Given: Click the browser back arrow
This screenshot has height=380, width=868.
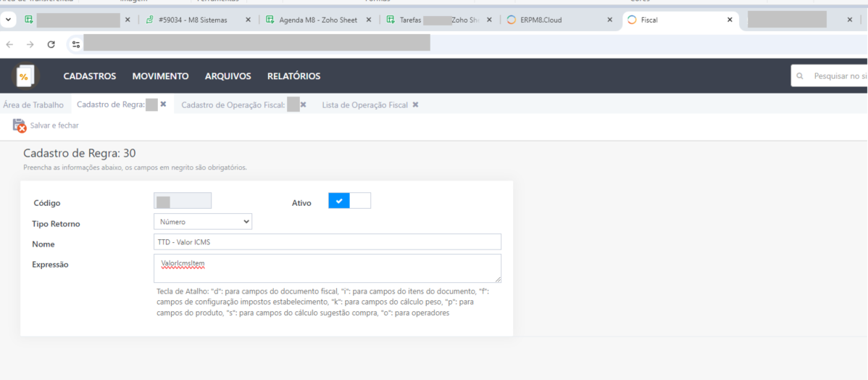Looking at the screenshot, I should click(9, 44).
